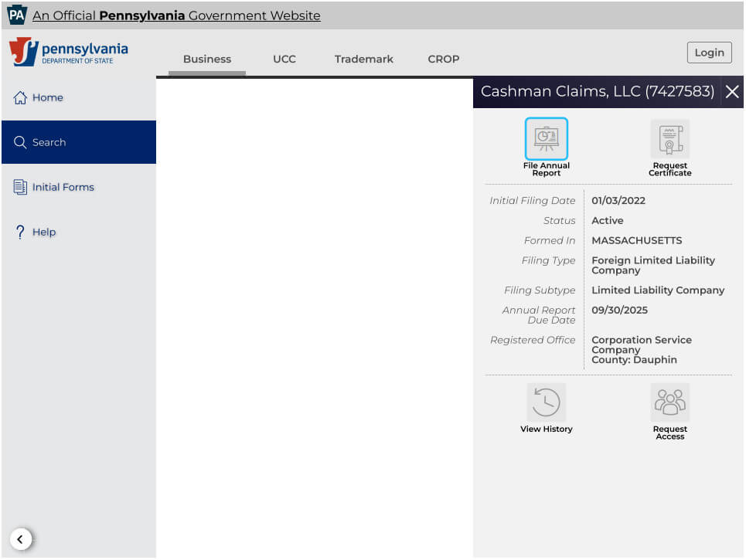746x560 pixels.
Task: Click the File Annual Report icon
Action: point(546,140)
